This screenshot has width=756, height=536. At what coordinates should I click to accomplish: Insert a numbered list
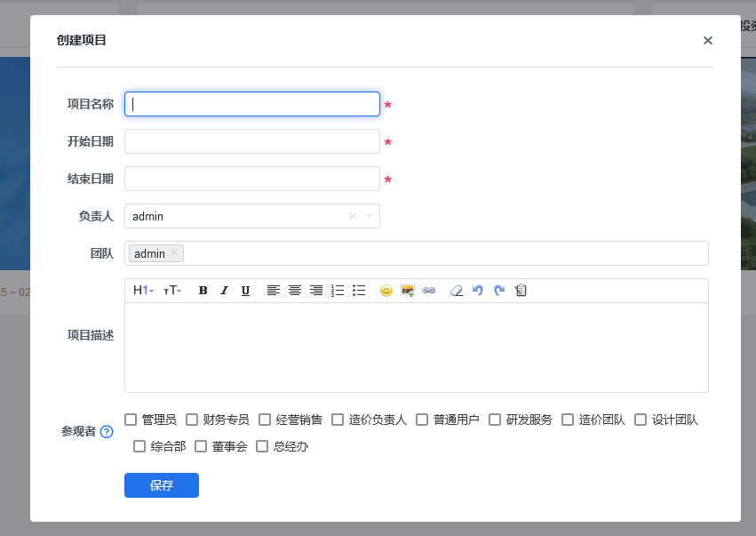(338, 291)
